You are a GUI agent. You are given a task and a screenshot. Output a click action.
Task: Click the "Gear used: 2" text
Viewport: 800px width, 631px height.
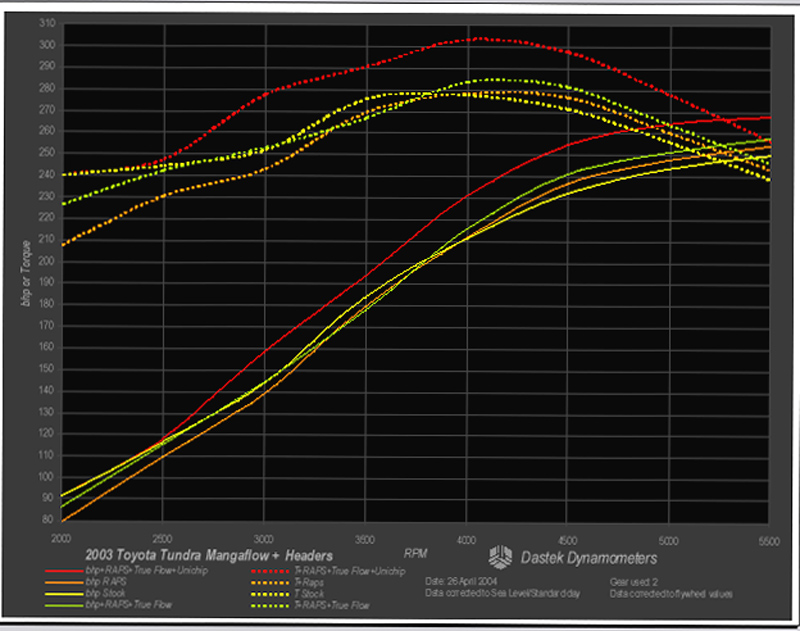click(x=634, y=582)
